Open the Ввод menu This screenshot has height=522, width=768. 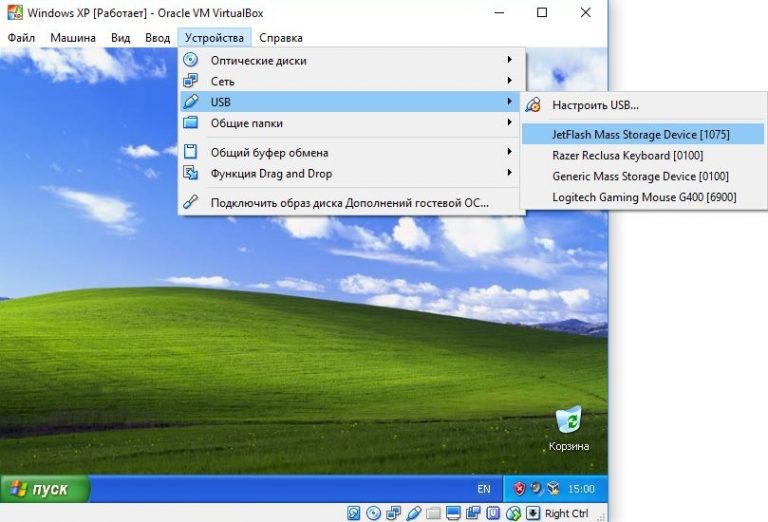click(x=157, y=38)
